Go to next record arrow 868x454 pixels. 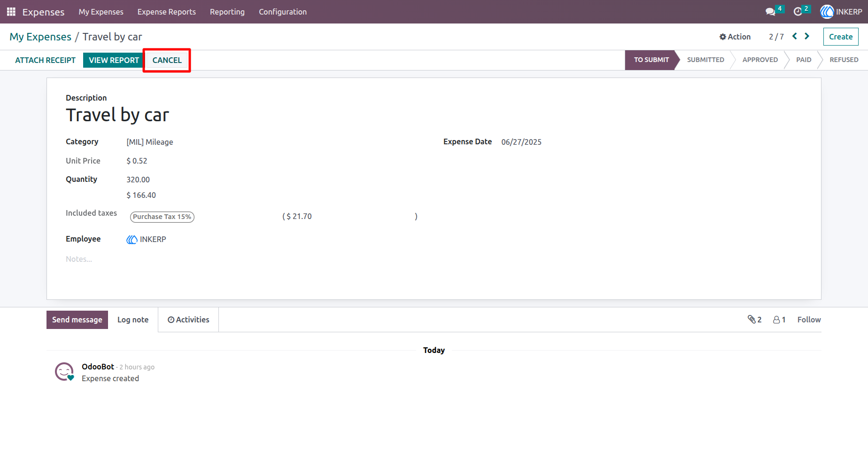coord(807,36)
